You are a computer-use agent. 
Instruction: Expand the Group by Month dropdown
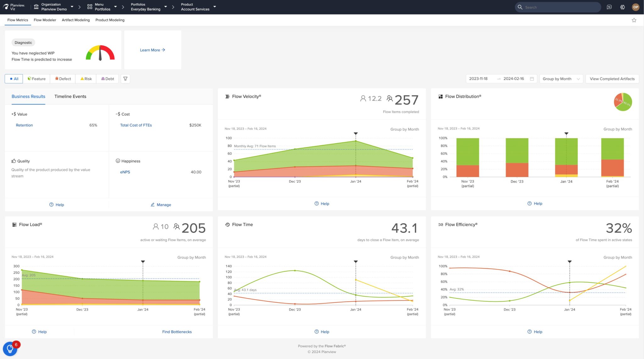tap(561, 79)
